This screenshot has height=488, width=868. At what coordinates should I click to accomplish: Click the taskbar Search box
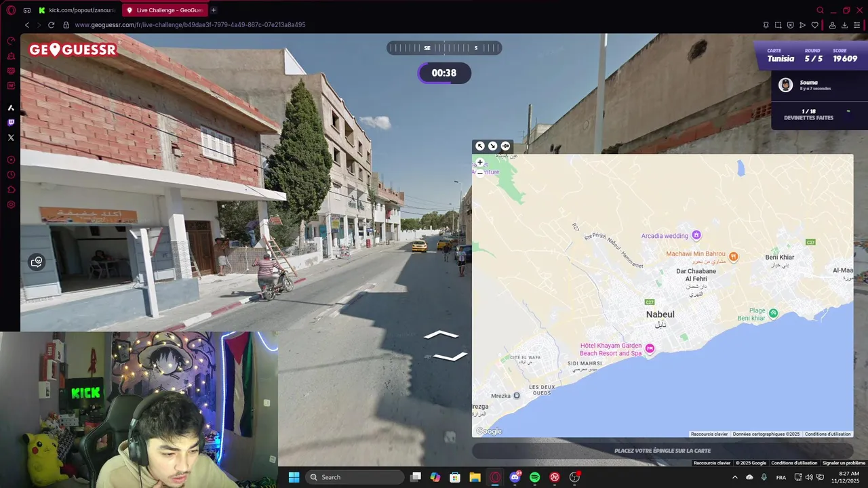pyautogui.click(x=354, y=477)
